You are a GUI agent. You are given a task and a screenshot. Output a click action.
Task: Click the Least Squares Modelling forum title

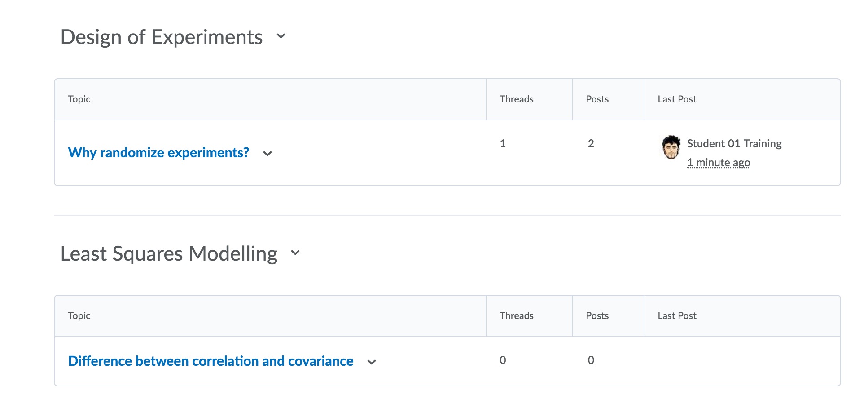(x=169, y=253)
